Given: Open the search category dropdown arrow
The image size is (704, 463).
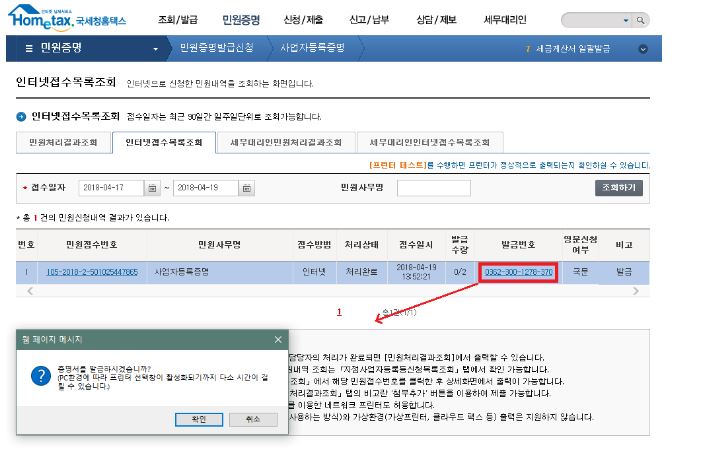Looking at the screenshot, I should [626, 20].
